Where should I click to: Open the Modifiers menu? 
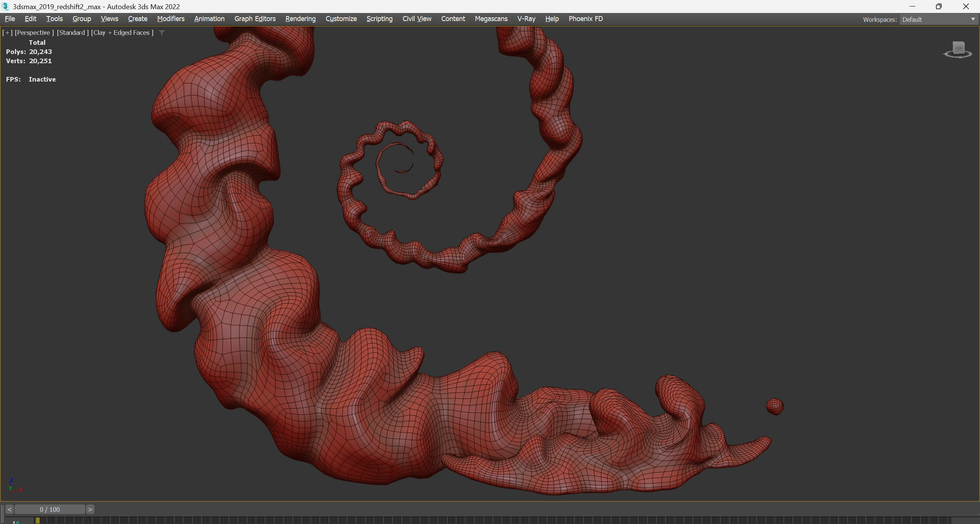(x=171, y=19)
